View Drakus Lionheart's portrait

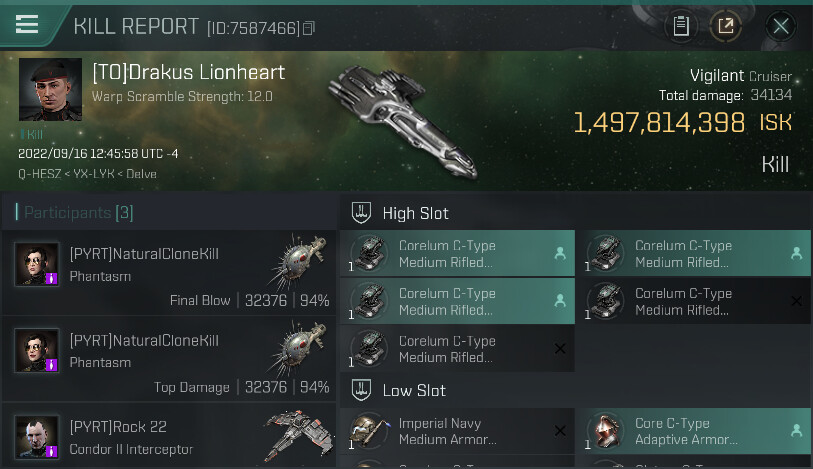tap(50, 90)
